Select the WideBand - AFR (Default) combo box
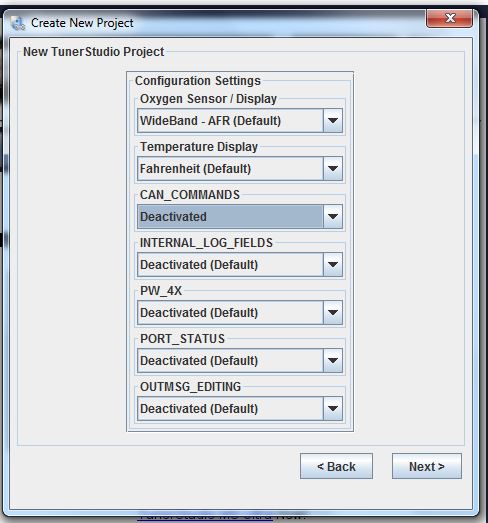 (240, 120)
